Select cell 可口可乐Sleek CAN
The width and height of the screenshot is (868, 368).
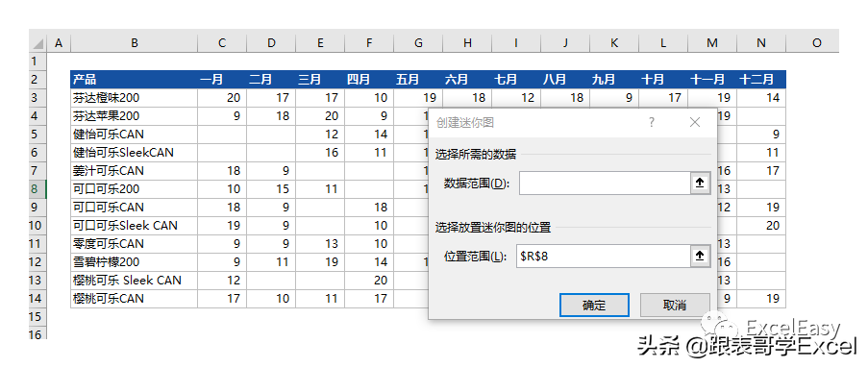pyautogui.click(x=134, y=225)
